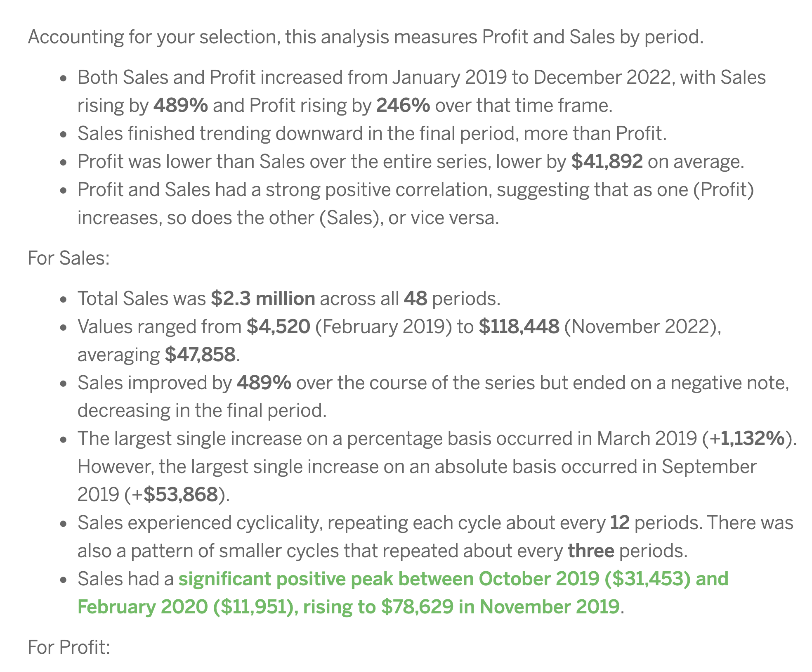Click 'February 2020 ($11,951)' green text
This screenshot has width=812, height=672.
(188, 607)
